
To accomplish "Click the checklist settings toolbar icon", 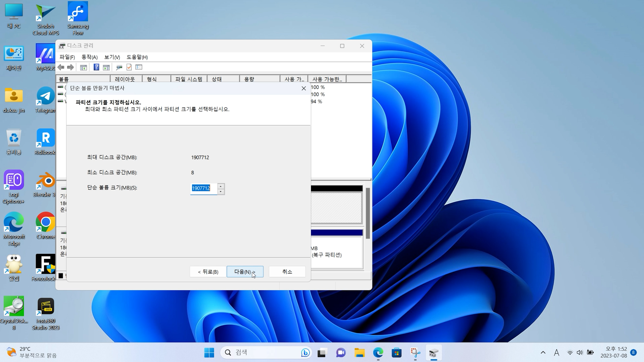I will [x=139, y=67].
